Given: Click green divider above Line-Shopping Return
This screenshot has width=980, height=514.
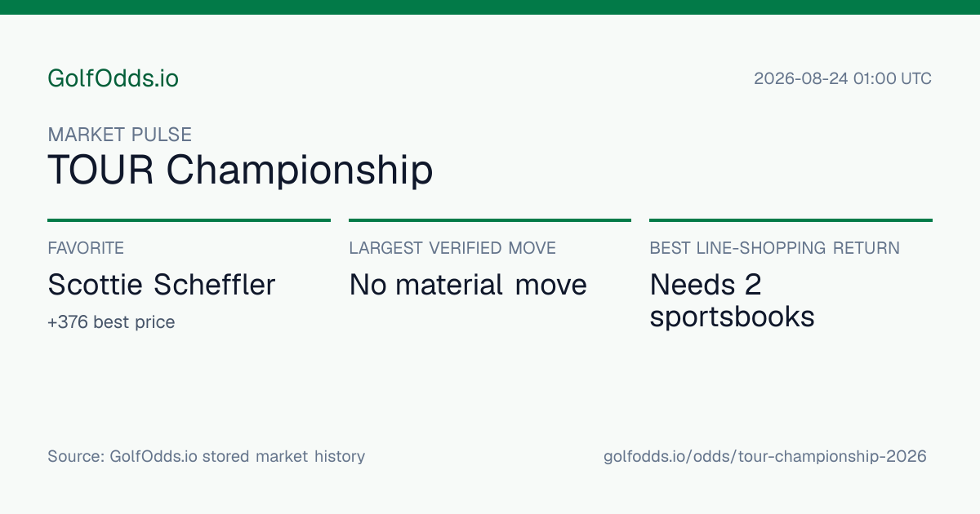Looking at the screenshot, I should coord(791,220).
